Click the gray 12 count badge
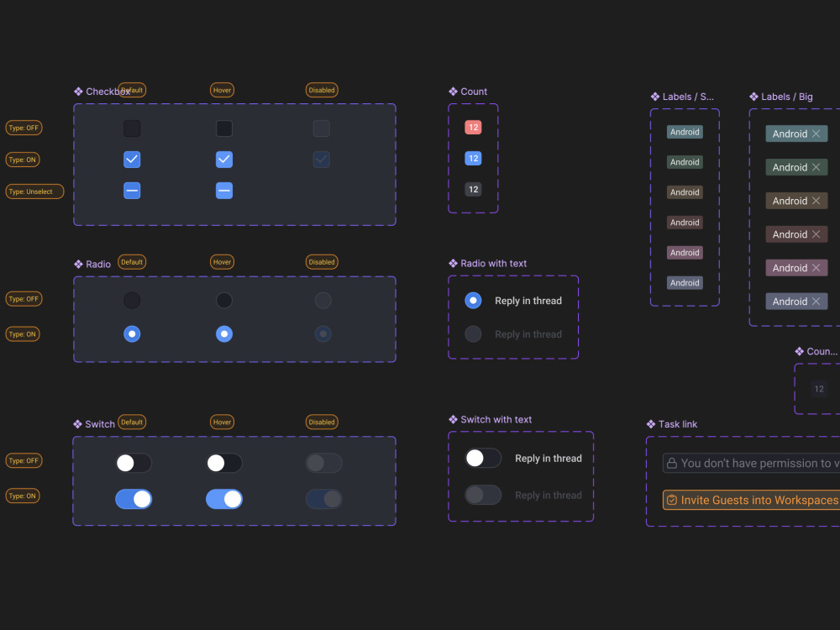Viewport: 840px width, 630px height. coord(473,190)
